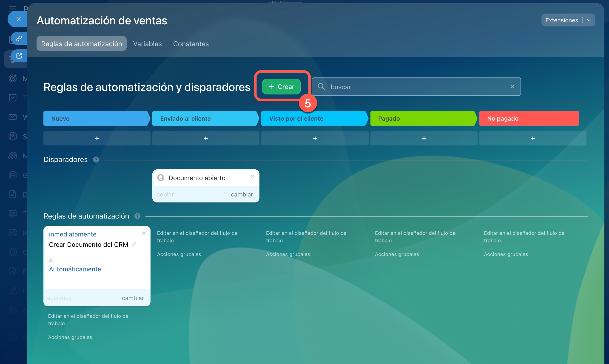Click the search magnifier icon
Image resolution: width=609 pixels, height=364 pixels.
tap(321, 87)
